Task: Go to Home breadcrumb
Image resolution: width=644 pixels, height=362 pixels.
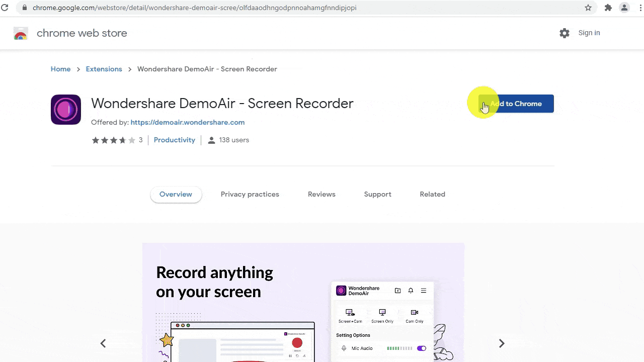Action: click(x=61, y=69)
